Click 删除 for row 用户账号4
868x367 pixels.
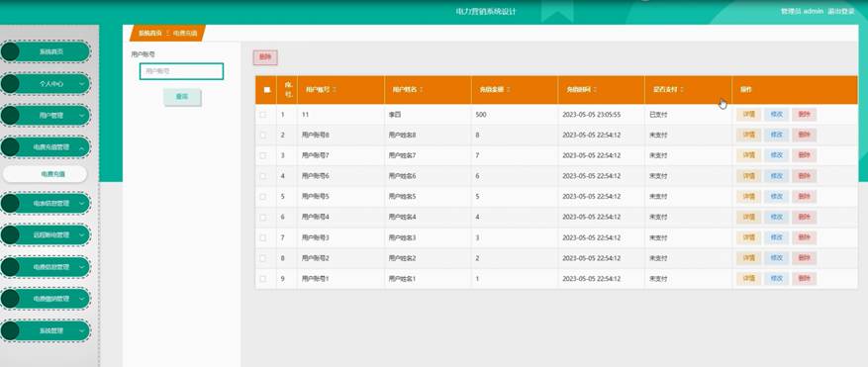(805, 217)
